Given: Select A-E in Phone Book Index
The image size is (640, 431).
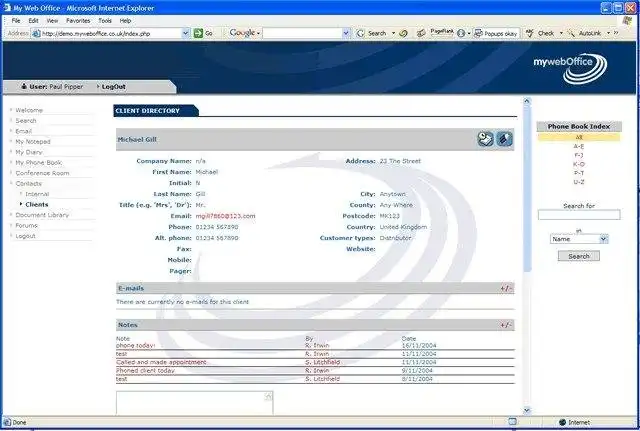Looking at the screenshot, I should [579, 146].
